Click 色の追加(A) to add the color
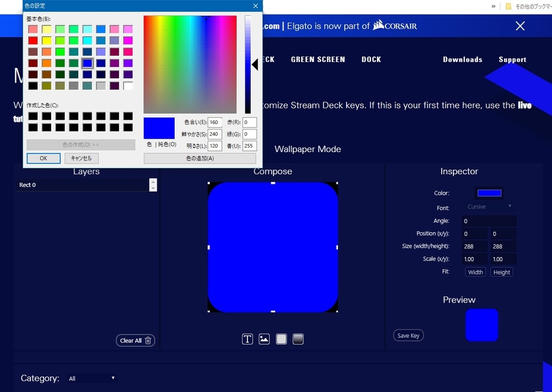552x392 pixels. pyautogui.click(x=199, y=158)
